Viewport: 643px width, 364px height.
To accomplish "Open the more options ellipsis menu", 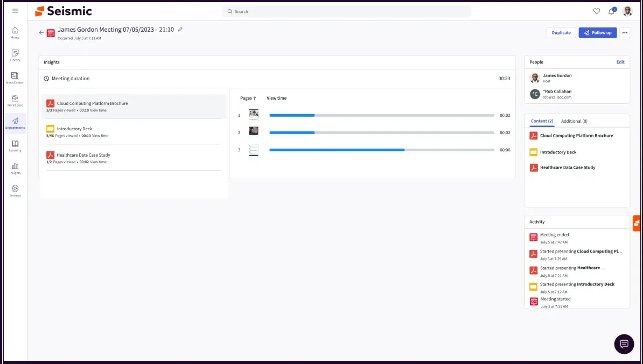I will click(625, 33).
